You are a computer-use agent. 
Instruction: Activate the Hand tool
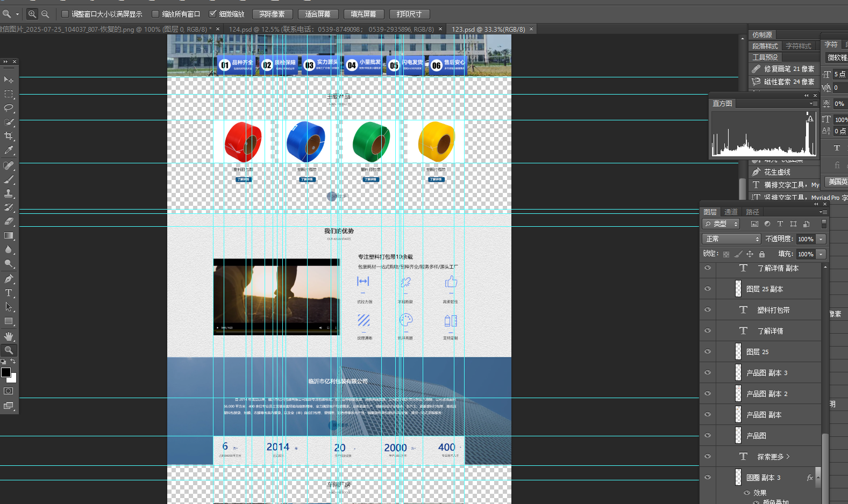point(9,336)
